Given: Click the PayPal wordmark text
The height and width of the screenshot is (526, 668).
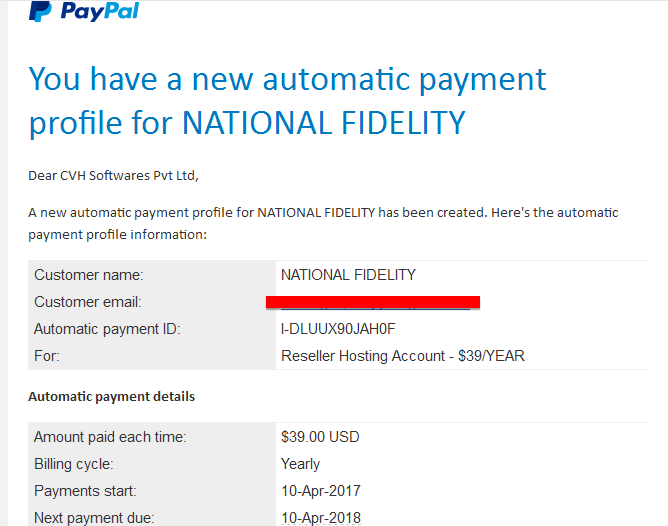Looking at the screenshot, I should pyautogui.click(x=100, y=11).
